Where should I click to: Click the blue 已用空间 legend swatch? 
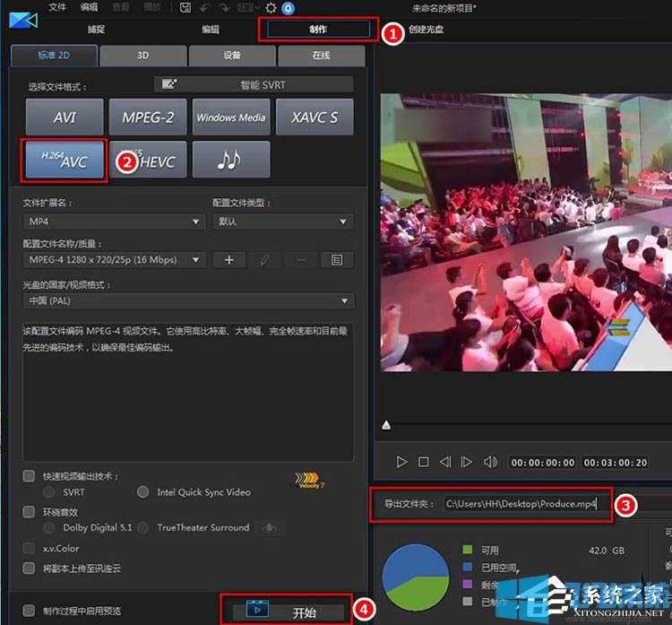point(468,567)
